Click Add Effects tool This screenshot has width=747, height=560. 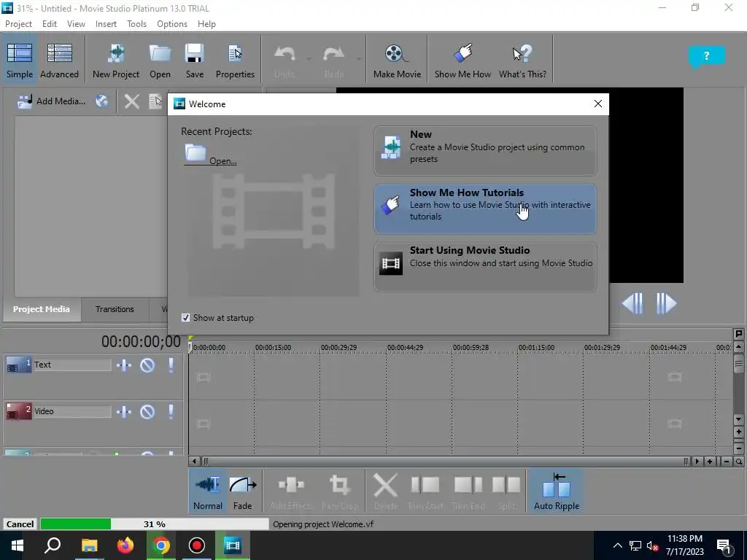[290, 491]
